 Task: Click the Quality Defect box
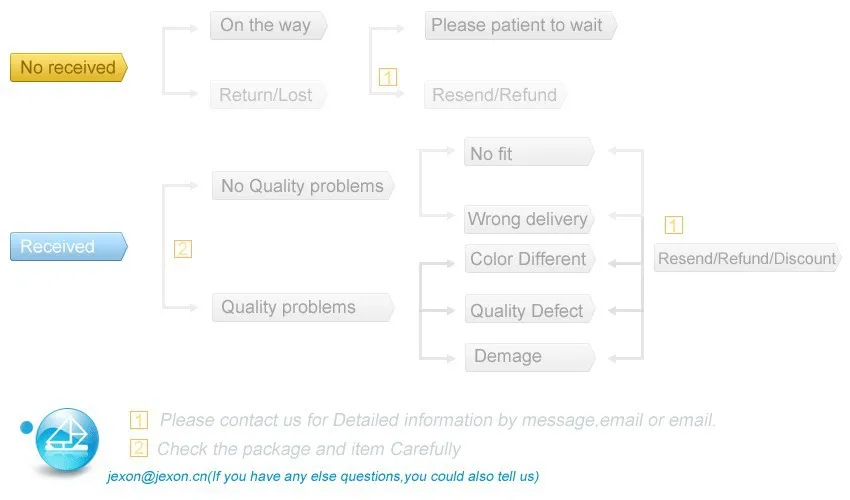(x=528, y=311)
